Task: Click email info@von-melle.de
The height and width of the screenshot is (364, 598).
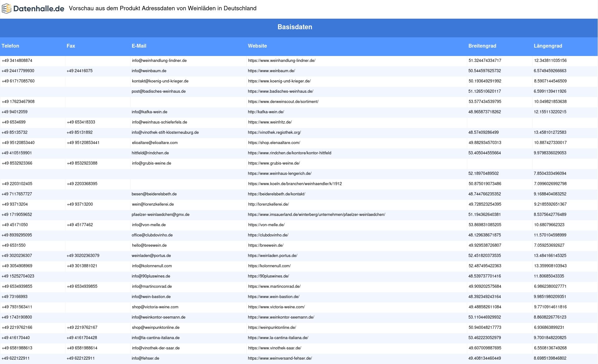Action: (x=149, y=225)
